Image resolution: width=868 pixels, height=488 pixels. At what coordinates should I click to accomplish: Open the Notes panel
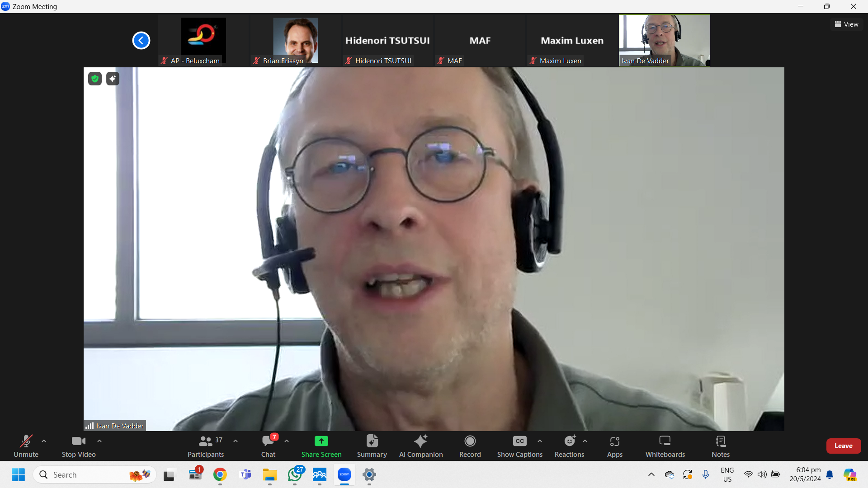pyautogui.click(x=720, y=446)
